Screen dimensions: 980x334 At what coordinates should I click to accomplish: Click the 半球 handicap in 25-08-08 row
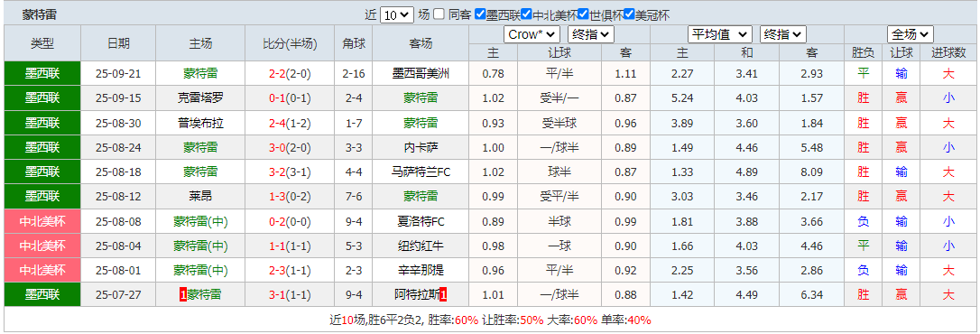(559, 221)
